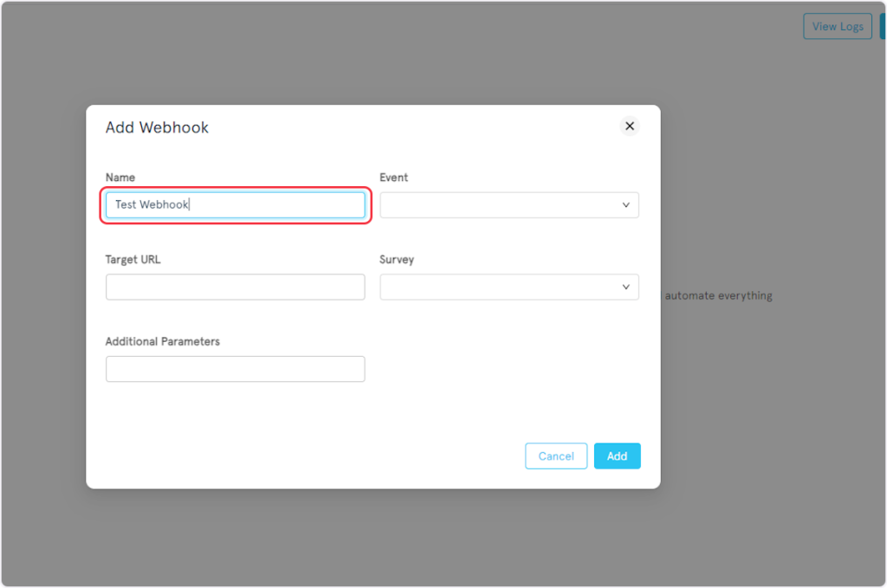The height and width of the screenshot is (588, 887).
Task: Click the Add Webhook dialog title
Action: (x=157, y=127)
